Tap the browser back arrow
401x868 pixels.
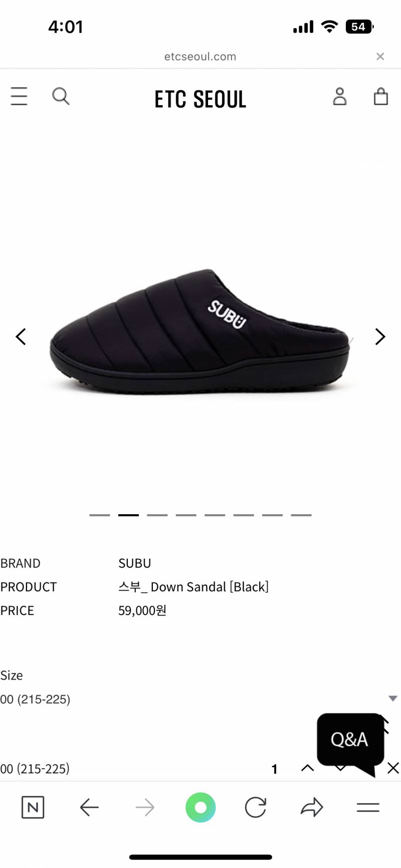coord(89,807)
